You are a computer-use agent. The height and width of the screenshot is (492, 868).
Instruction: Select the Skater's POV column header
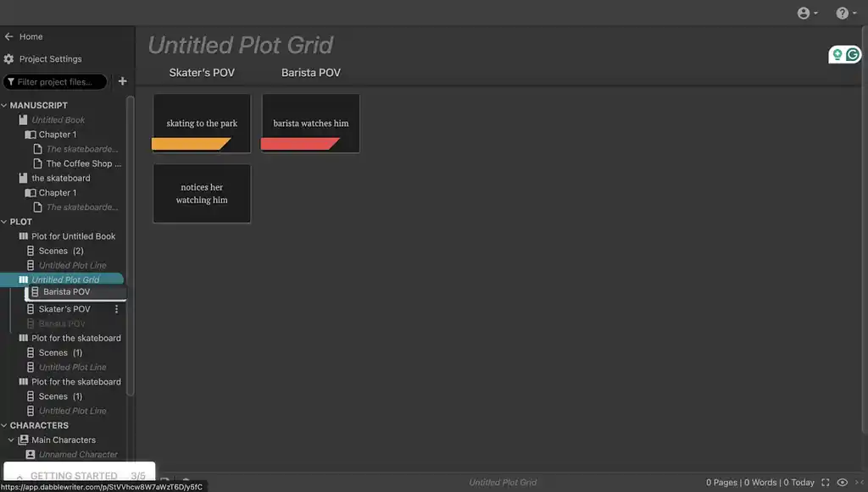[x=202, y=73]
